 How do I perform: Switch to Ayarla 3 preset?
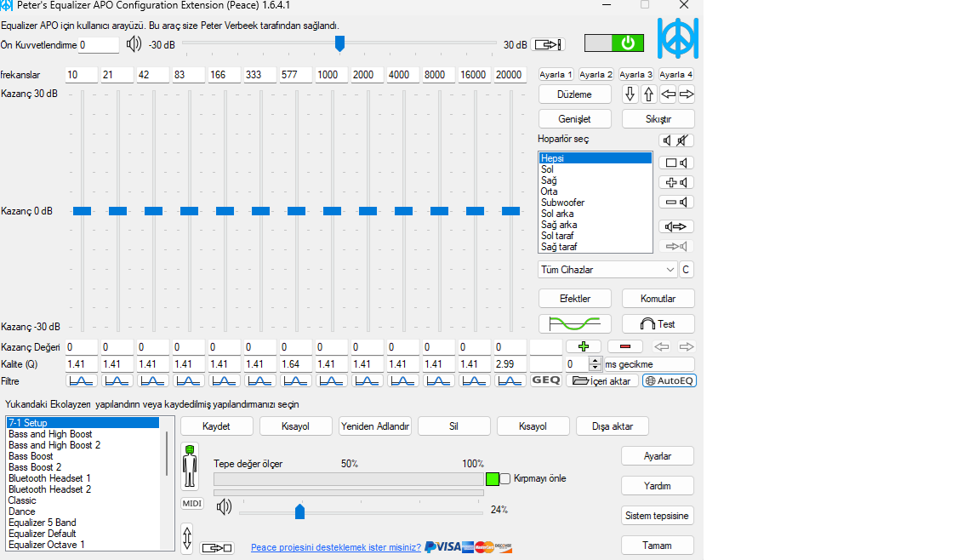click(x=635, y=74)
